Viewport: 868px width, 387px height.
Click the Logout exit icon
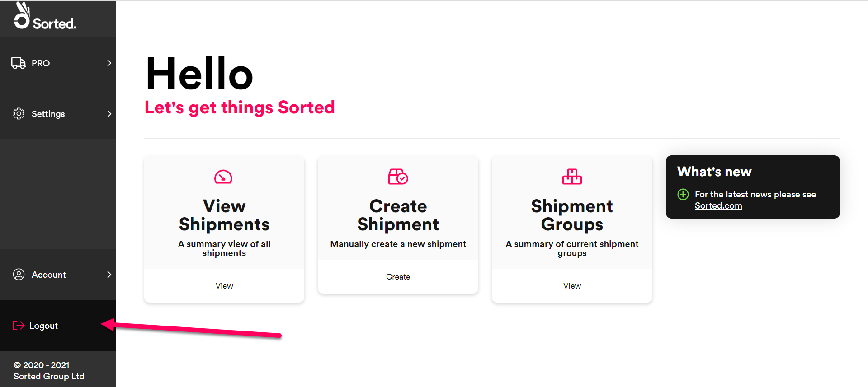coord(19,326)
